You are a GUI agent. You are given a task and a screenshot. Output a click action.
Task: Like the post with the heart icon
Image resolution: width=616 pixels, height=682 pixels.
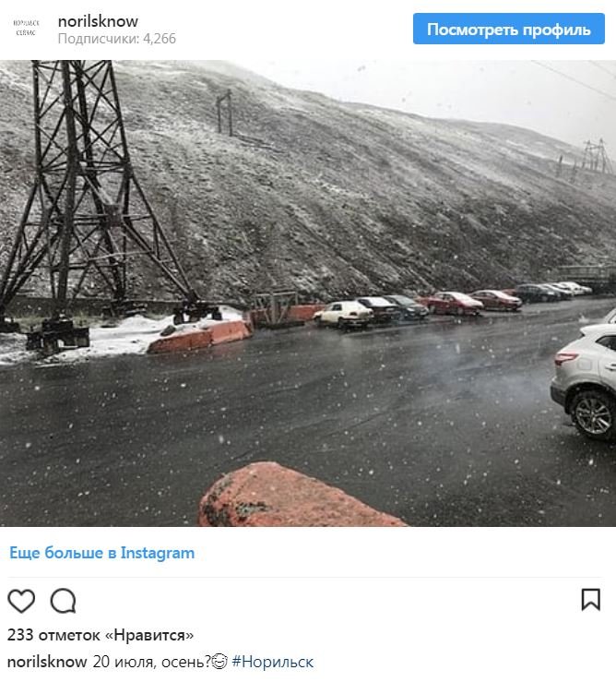click(21, 601)
